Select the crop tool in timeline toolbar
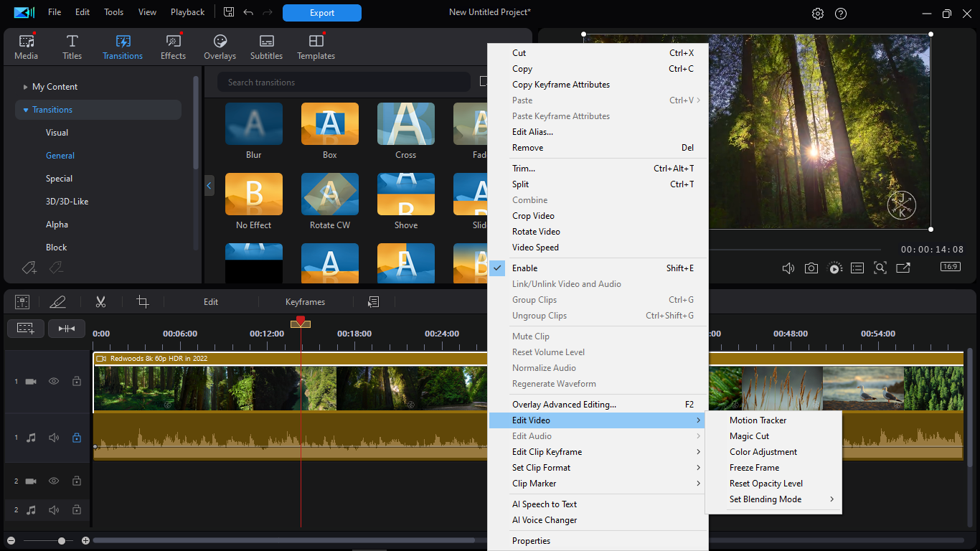The height and width of the screenshot is (551, 980). [143, 302]
